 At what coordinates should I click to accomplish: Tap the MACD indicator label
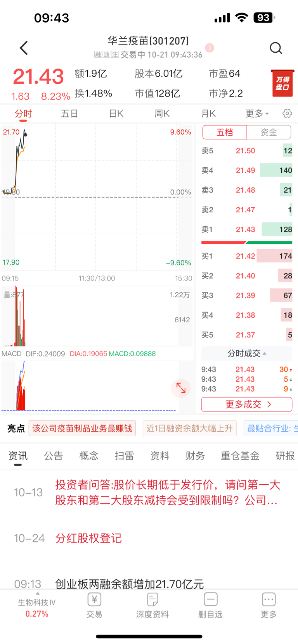coord(12,354)
